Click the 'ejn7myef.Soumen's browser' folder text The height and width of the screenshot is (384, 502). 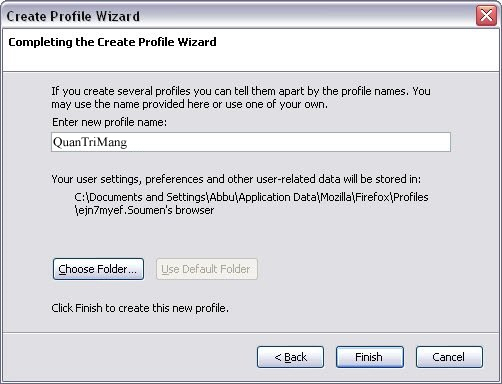(144, 210)
